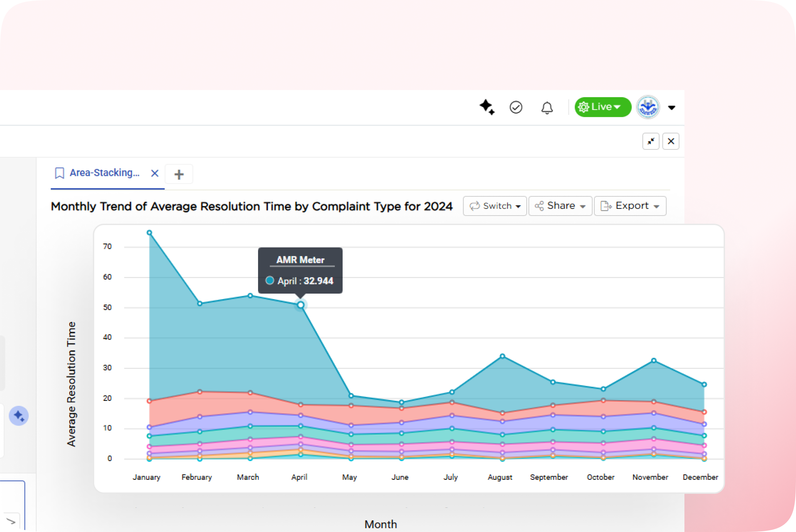Click the AI sparkle icon in top bar
This screenshot has height=532, width=796.
click(x=487, y=107)
